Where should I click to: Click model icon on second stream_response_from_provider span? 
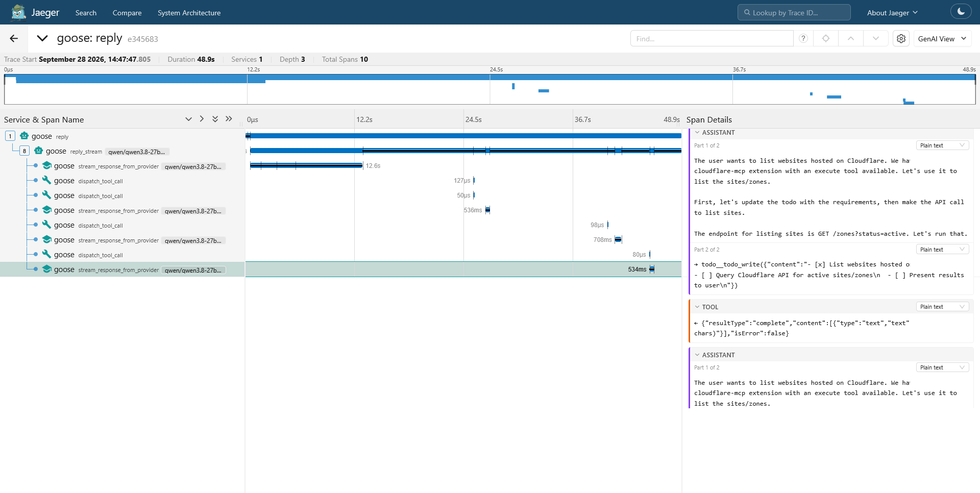pyautogui.click(x=47, y=210)
